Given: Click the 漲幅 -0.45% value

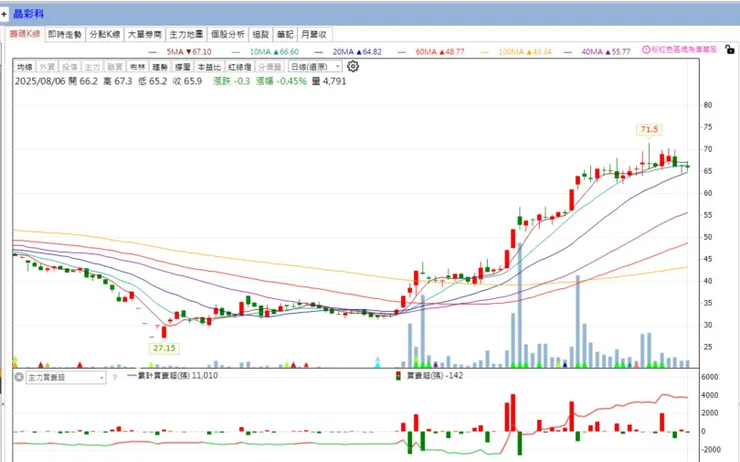Looking at the screenshot, I should pos(281,81).
